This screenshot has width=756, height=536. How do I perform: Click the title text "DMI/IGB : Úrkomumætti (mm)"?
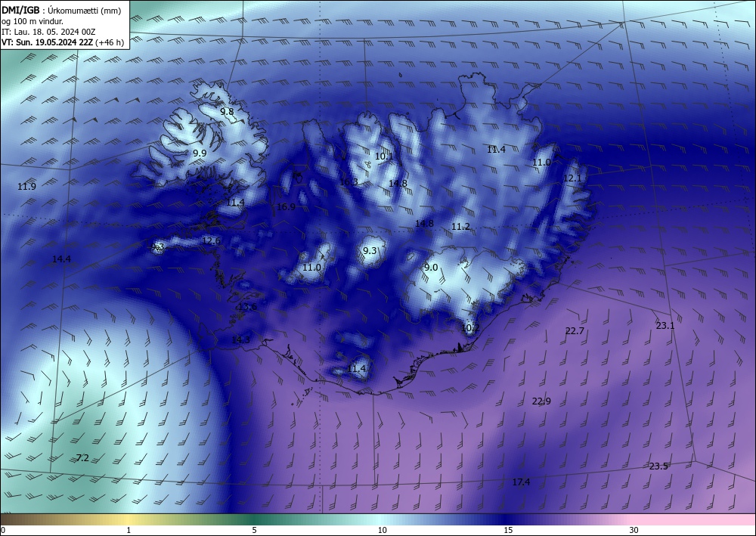coord(62,11)
